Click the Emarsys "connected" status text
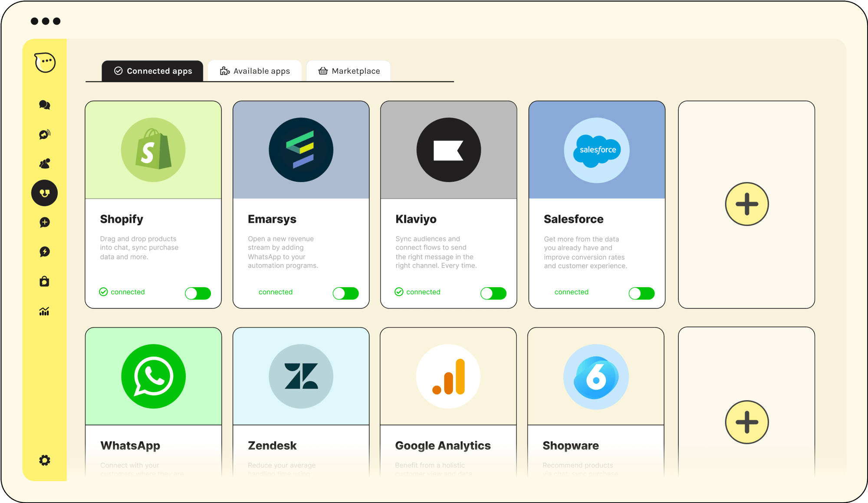Screen dimensions: 868x503 (276, 292)
